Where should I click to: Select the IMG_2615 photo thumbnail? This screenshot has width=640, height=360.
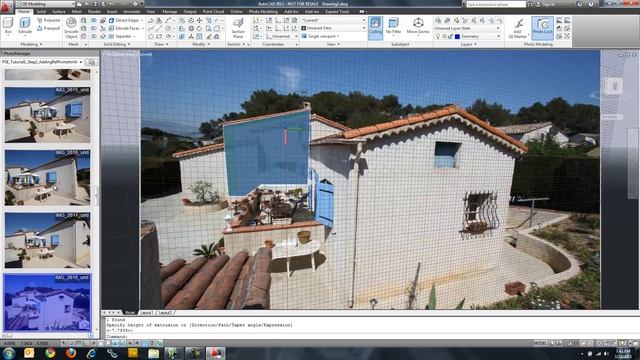click(47, 115)
